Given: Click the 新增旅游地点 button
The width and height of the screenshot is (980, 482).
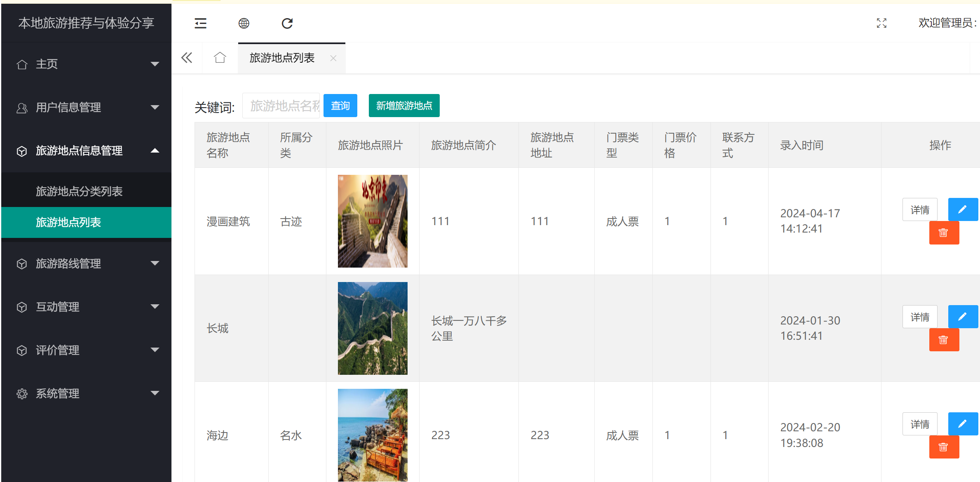Looking at the screenshot, I should click(x=404, y=106).
